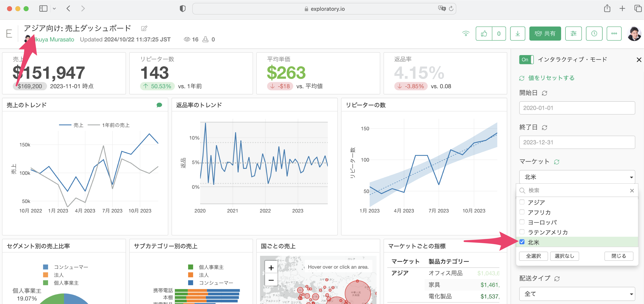Click the view count eye icon
644x304 pixels.
(187, 39)
